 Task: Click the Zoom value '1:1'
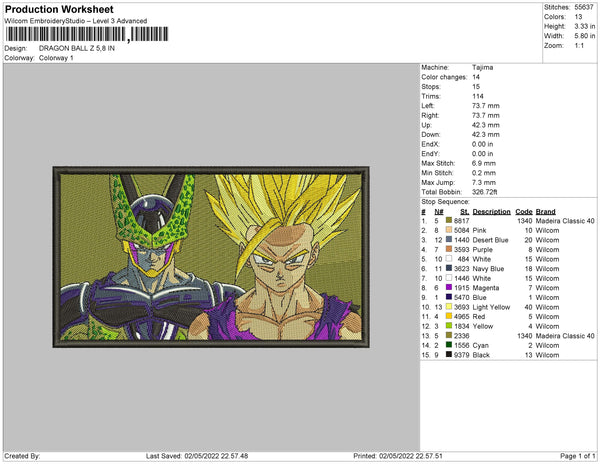tap(579, 45)
